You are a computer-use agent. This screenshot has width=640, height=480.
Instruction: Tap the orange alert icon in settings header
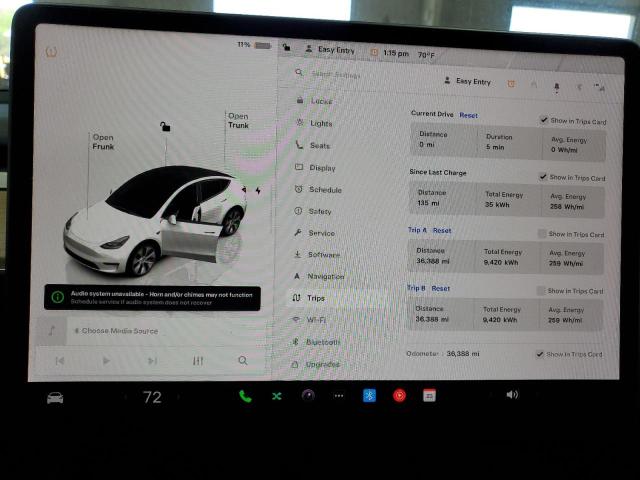511,84
